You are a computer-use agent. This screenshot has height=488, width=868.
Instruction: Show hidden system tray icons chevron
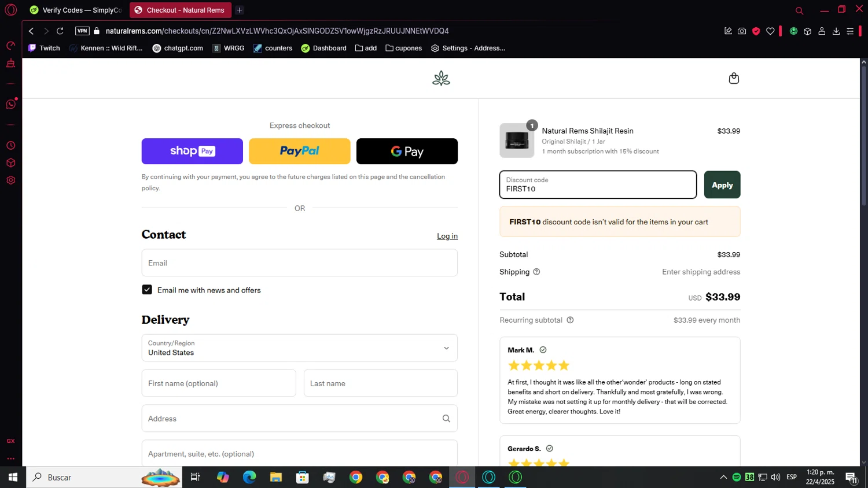point(723,477)
